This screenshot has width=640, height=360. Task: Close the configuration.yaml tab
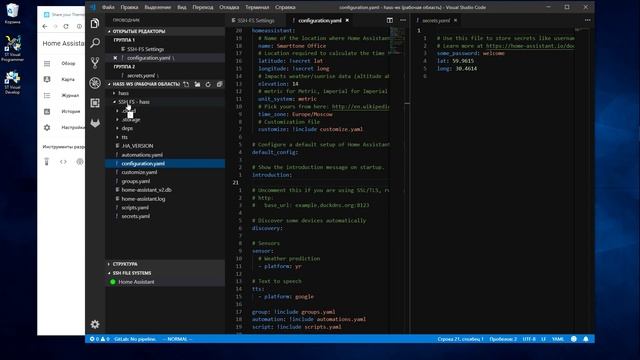pos(347,20)
